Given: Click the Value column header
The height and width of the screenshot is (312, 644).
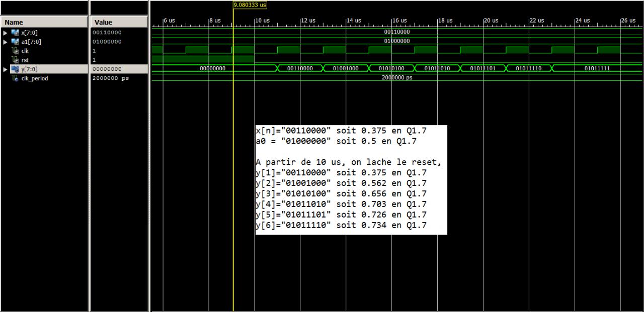Looking at the screenshot, I should pyautogui.click(x=118, y=22).
